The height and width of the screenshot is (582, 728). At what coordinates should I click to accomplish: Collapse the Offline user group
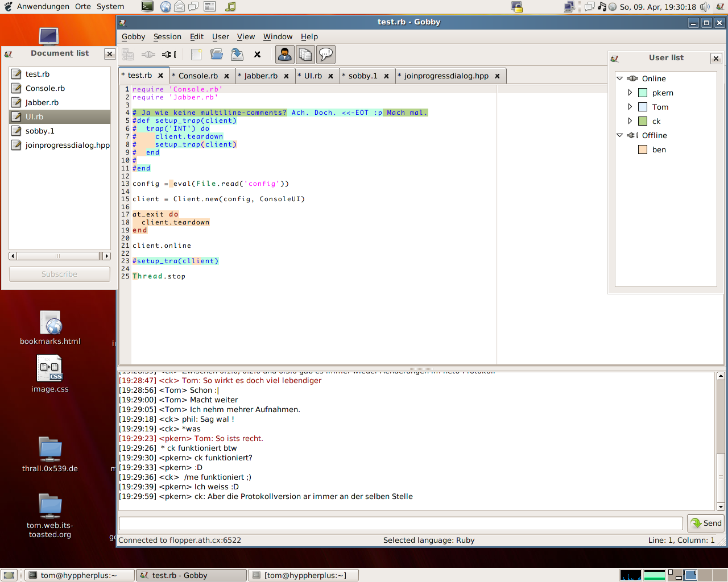click(x=620, y=135)
